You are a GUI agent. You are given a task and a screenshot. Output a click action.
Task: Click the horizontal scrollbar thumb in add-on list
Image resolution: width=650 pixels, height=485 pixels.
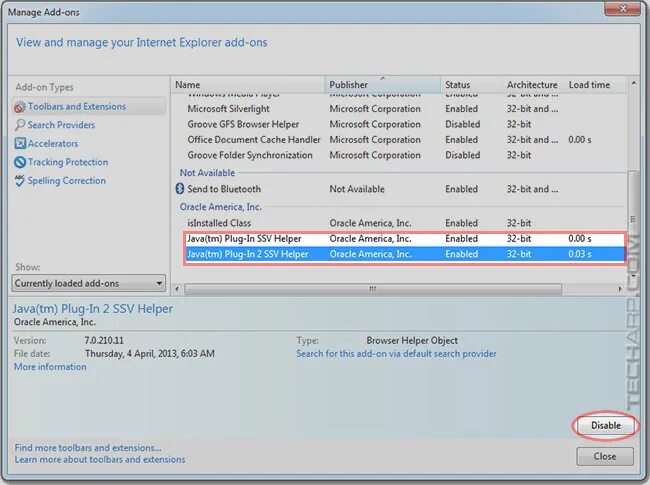pos(373,289)
